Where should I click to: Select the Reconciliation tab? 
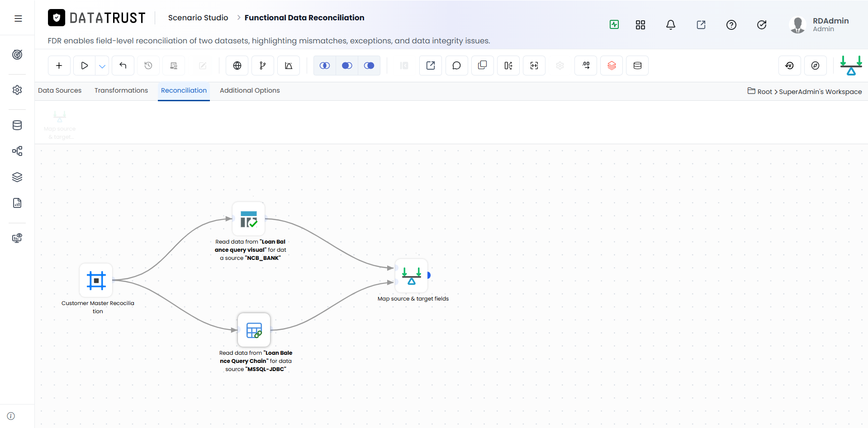pos(184,90)
